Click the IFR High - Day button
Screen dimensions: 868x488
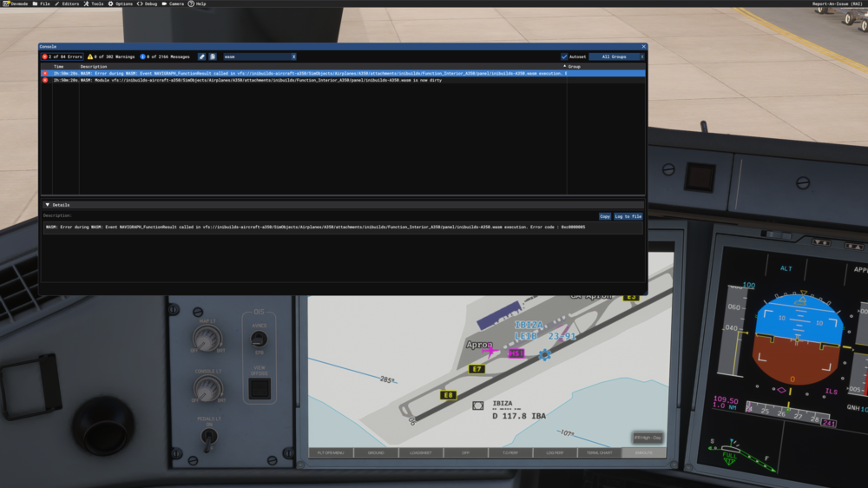pos(648,438)
